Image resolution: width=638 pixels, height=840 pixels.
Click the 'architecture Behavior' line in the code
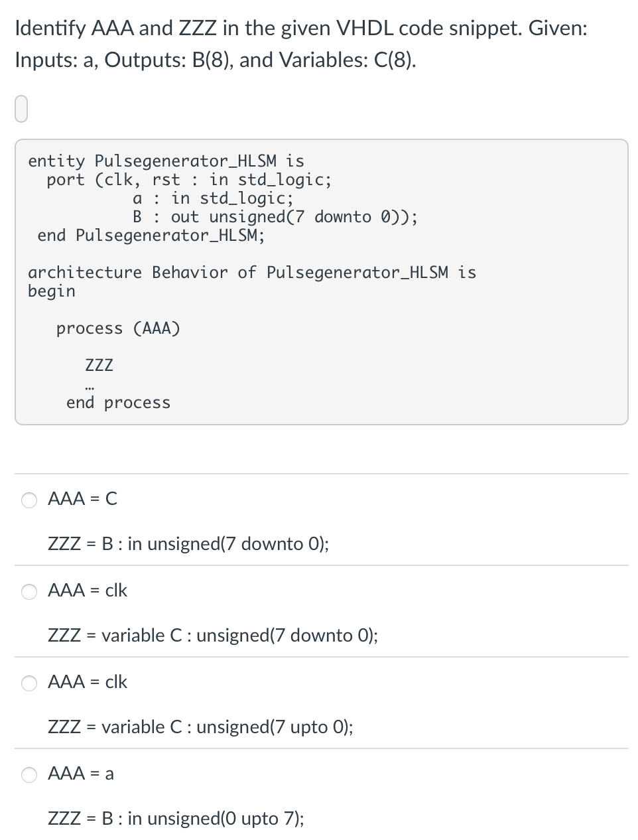(251, 272)
